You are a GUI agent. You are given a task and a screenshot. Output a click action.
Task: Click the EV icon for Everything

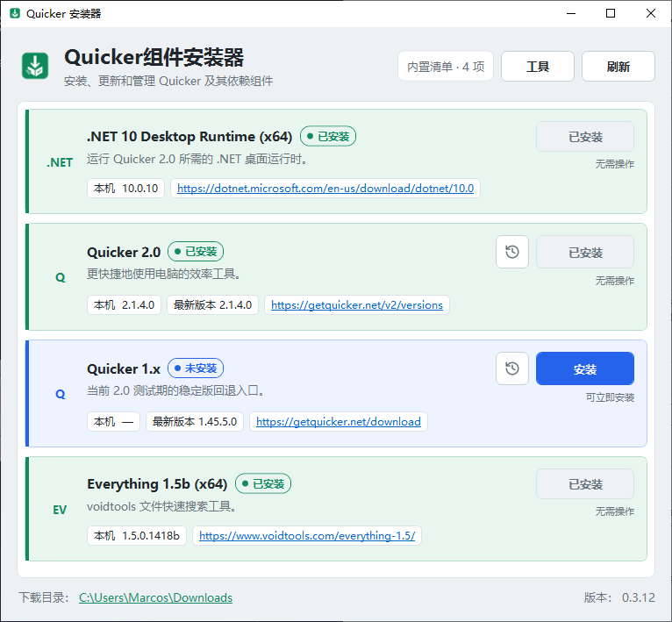(x=60, y=510)
